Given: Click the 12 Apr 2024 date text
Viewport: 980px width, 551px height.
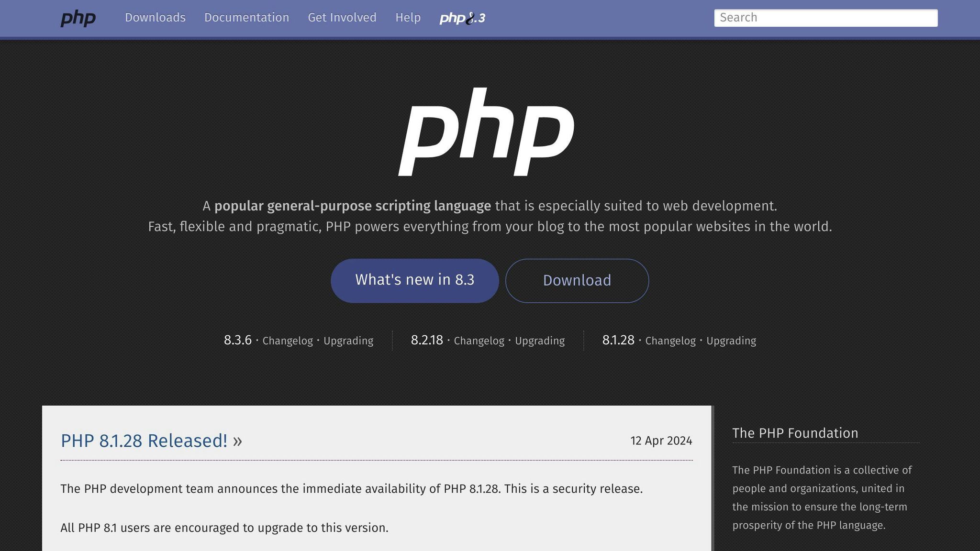Looking at the screenshot, I should pos(661,441).
